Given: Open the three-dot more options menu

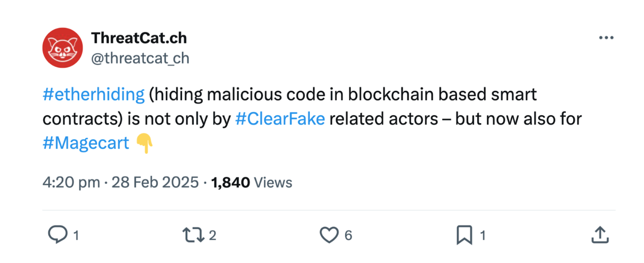Looking at the screenshot, I should (x=606, y=38).
